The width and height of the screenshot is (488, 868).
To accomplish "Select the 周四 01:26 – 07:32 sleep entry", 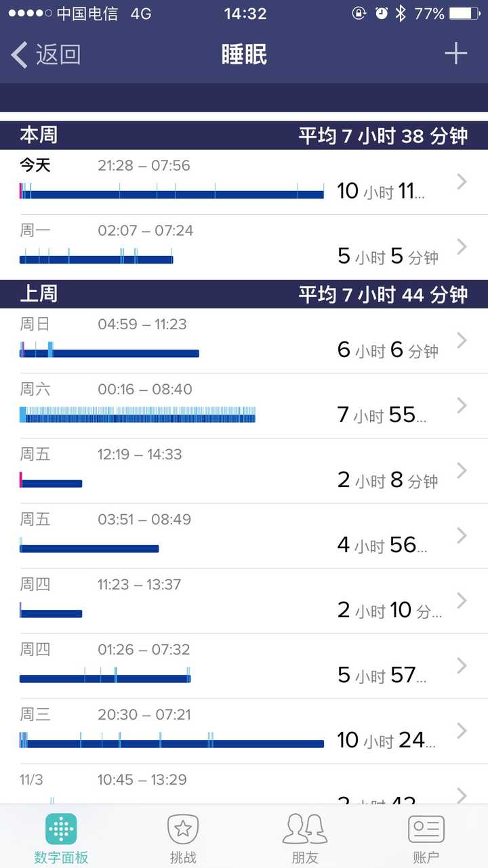I will (244, 666).
